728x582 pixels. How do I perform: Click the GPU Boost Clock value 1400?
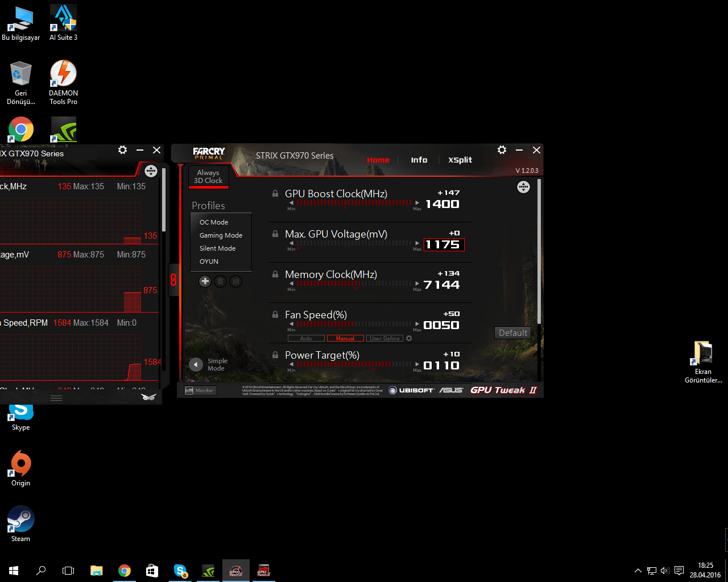click(442, 204)
